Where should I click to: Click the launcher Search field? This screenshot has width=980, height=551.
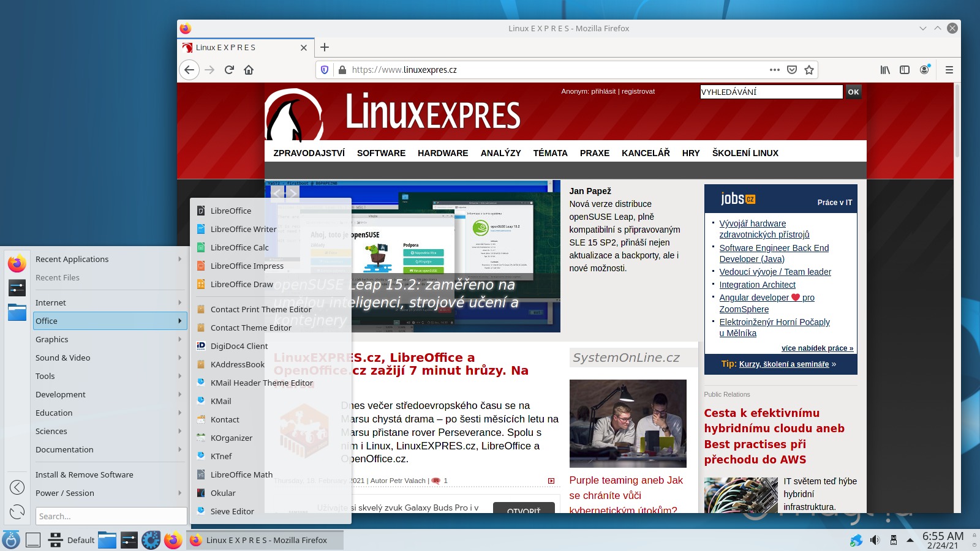(x=111, y=516)
